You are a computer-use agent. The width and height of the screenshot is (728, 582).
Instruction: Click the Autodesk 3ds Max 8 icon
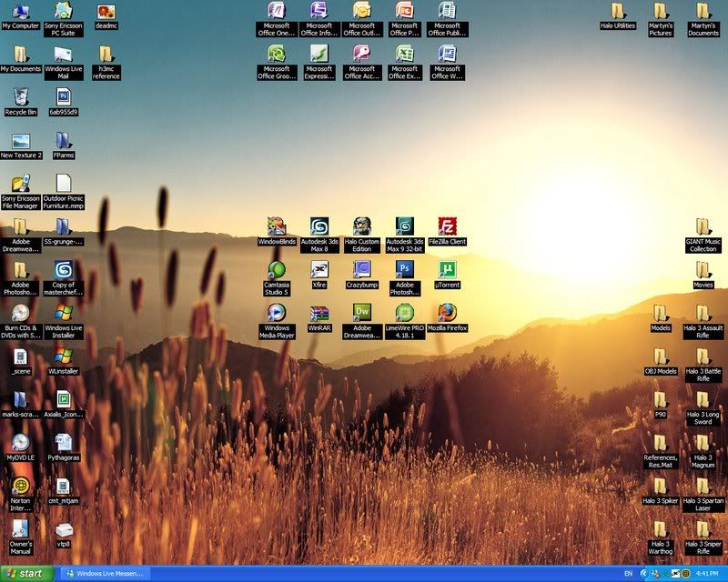(x=319, y=226)
